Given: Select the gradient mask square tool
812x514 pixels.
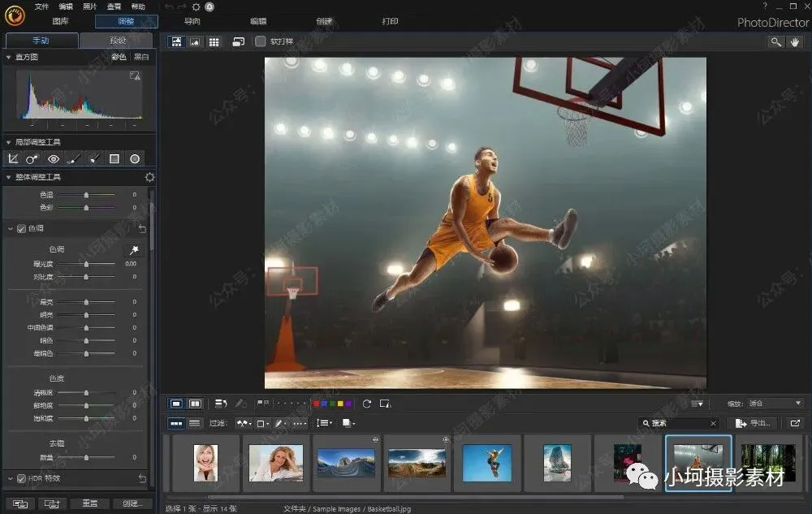Looking at the screenshot, I should pos(114,159).
